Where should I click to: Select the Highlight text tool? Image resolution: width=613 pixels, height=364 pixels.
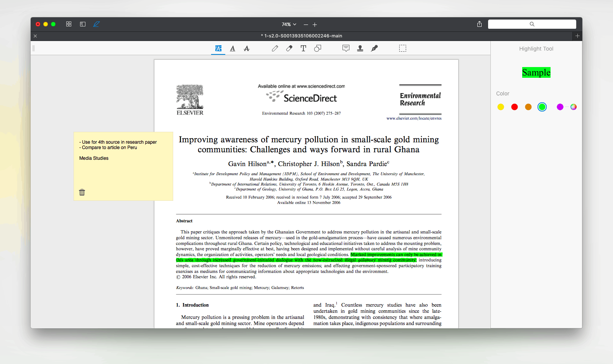pos(218,48)
